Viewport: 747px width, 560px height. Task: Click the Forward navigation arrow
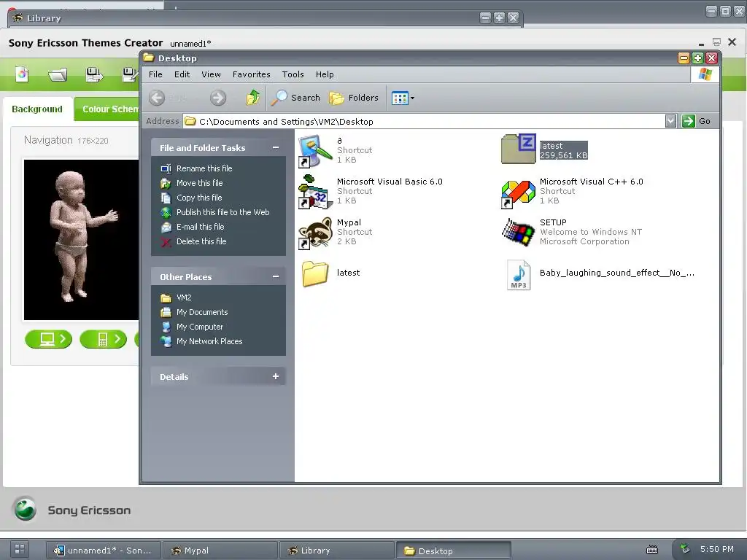pyautogui.click(x=217, y=98)
